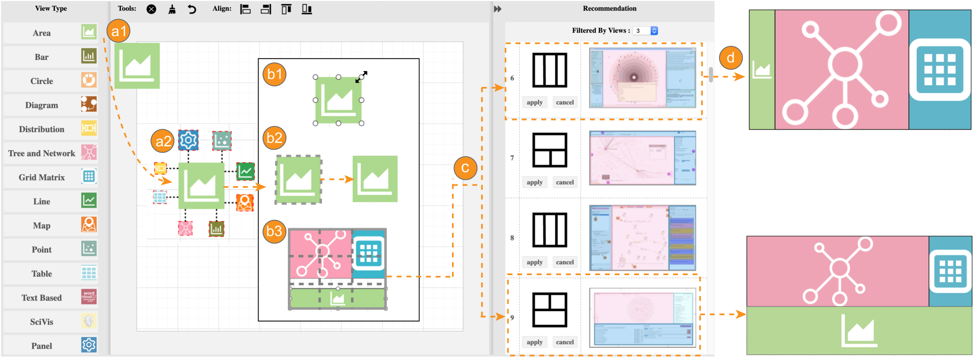The height and width of the screenshot is (358, 980).
Task: Align views to the right
Action: coord(266,9)
